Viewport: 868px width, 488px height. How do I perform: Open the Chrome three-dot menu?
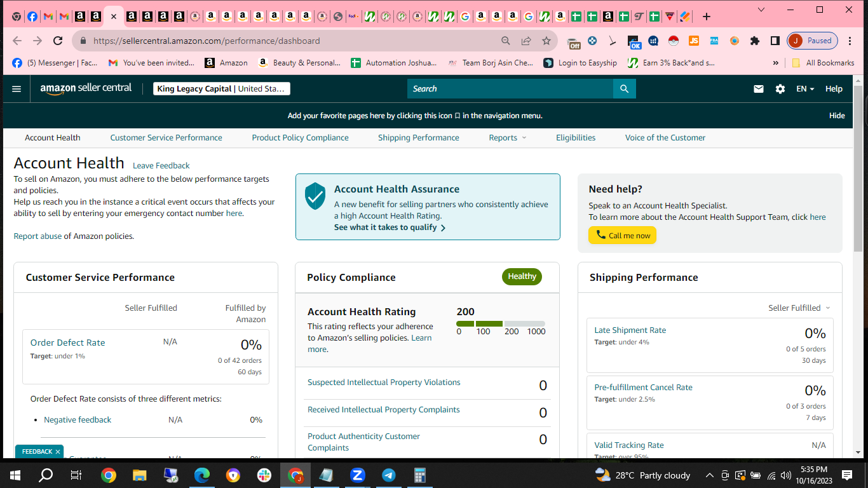[x=851, y=41]
